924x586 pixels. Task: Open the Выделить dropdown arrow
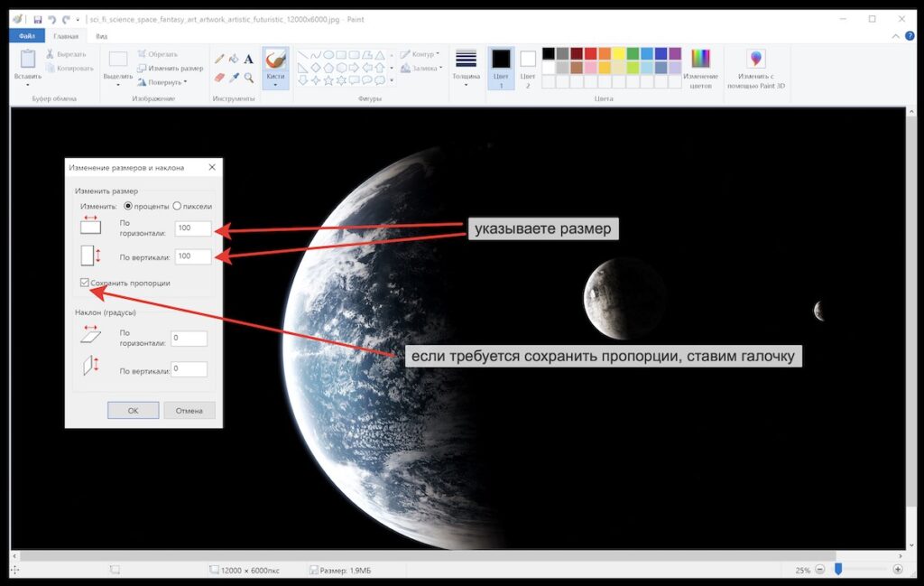(118, 86)
